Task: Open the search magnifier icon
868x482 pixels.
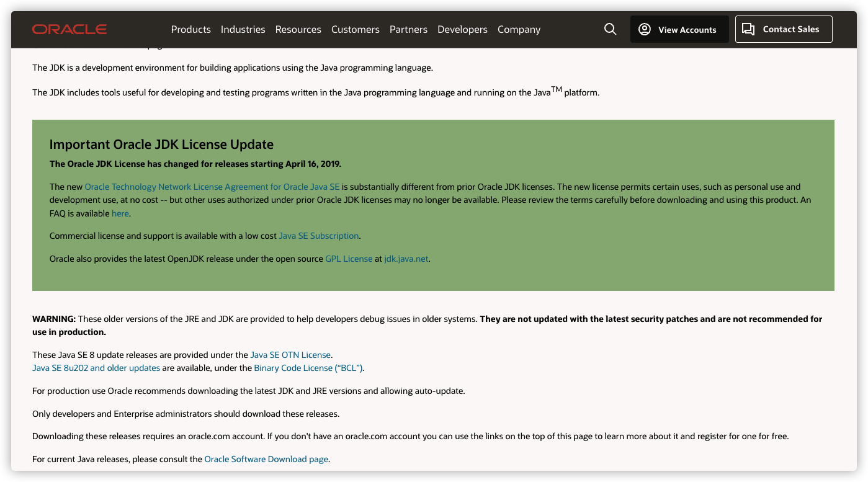Action: click(x=611, y=29)
